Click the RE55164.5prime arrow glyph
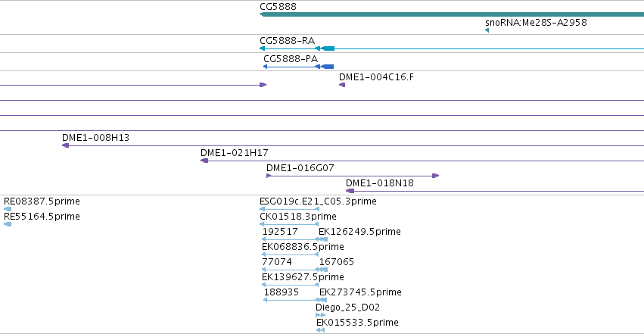This screenshot has width=644, height=334. pyautogui.click(x=8, y=224)
